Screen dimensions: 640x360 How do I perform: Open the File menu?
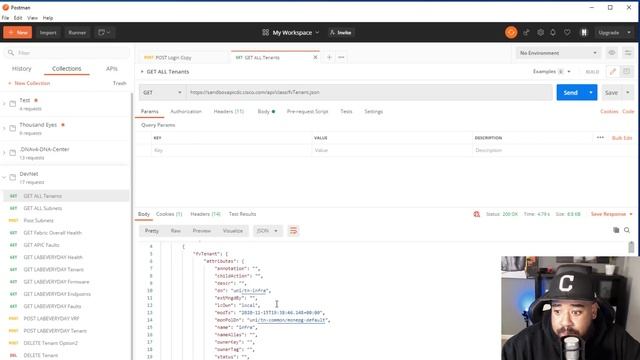5,18
